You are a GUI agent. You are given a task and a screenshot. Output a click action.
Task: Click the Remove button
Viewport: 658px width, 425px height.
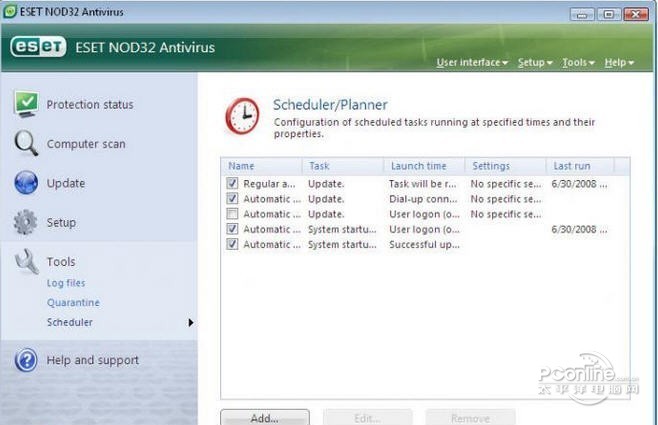point(470,417)
